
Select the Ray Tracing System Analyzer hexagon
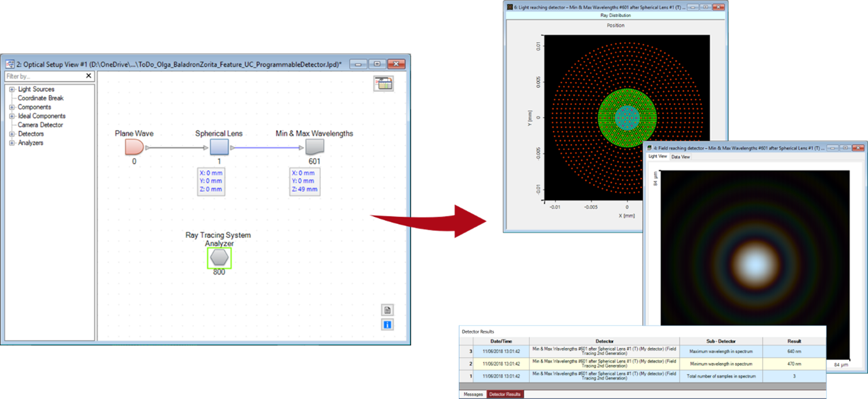pyautogui.click(x=219, y=257)
